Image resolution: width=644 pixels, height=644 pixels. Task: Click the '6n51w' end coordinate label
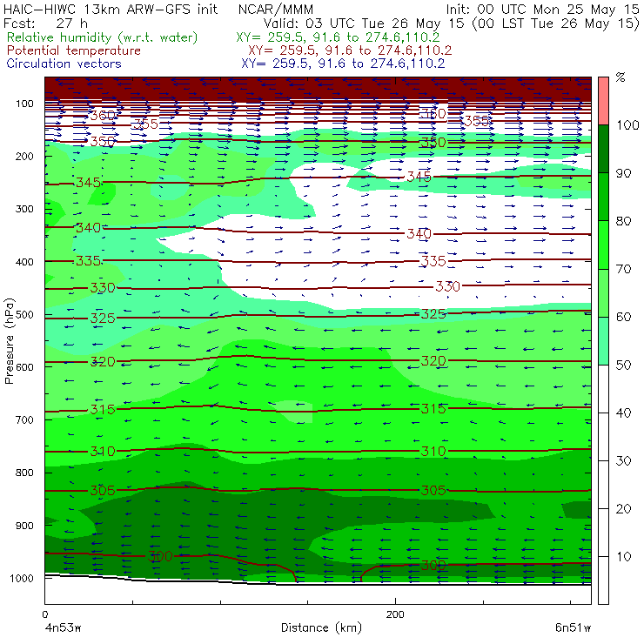click(573, 628)
